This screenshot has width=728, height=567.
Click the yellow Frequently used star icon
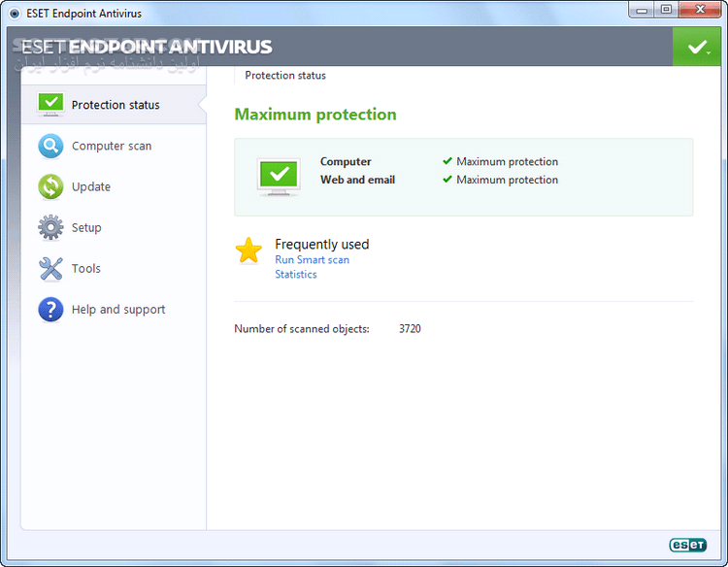(248, 250)
